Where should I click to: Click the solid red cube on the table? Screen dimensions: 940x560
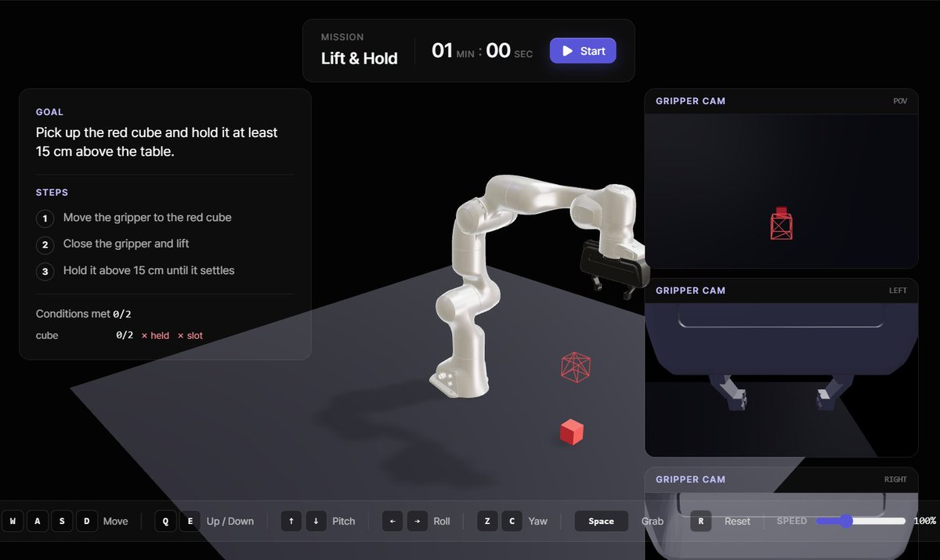point(572,432)
